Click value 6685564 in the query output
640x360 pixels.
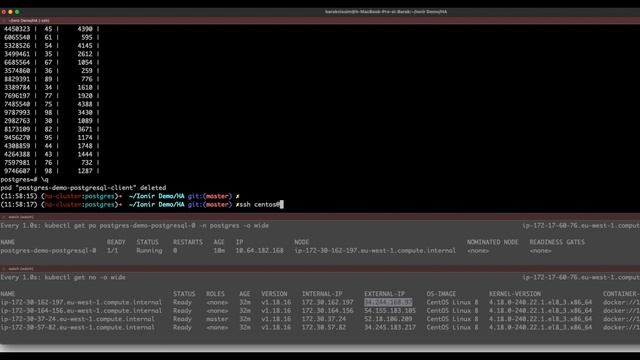point(17,62)
